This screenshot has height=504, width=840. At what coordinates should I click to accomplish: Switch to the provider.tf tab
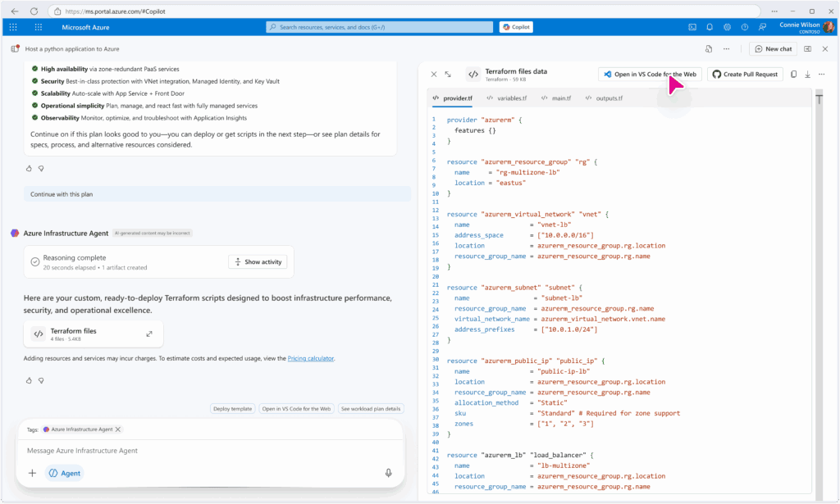pyautogui.click(x=453, y=98)
